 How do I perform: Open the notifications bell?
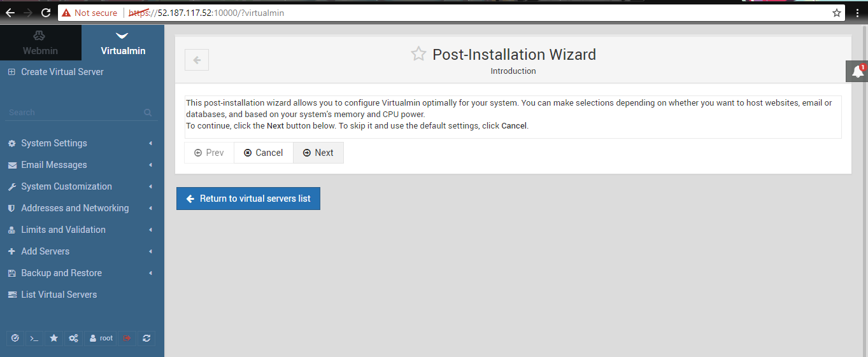pyautogui.click(x=857, y=72)
